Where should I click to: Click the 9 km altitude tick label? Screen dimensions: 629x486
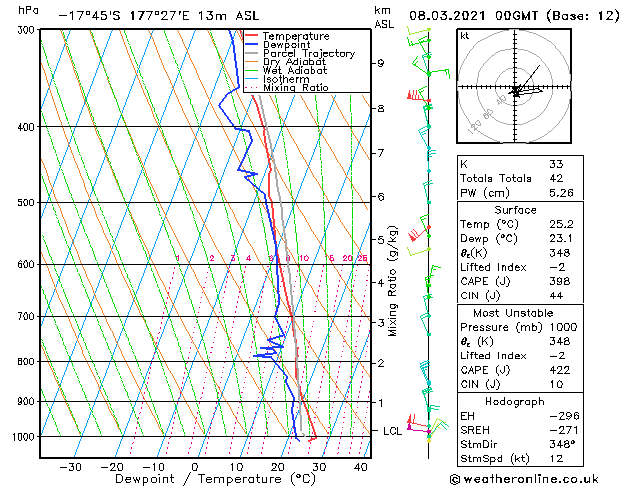[380, 63]
